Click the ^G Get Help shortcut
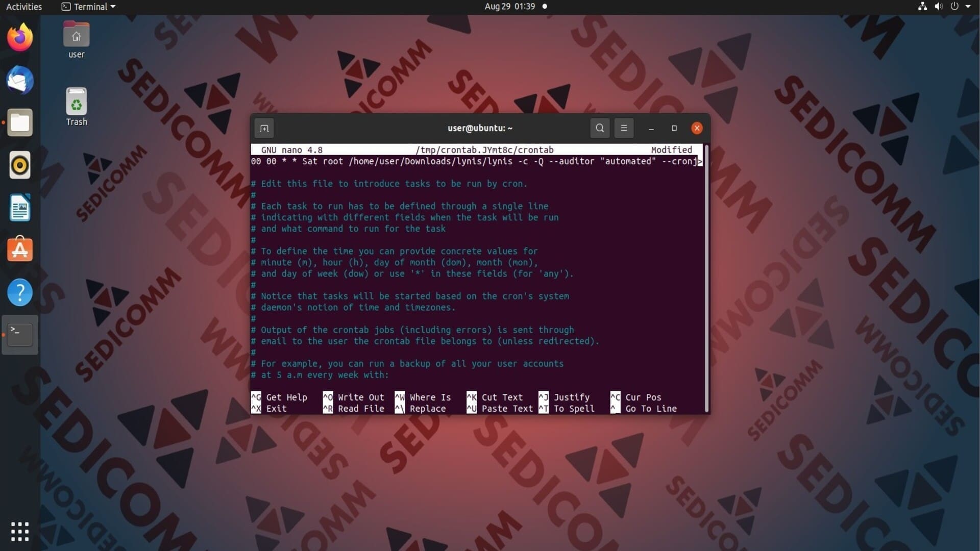This screenshot has width=980, height=551. tap(279, 397)
